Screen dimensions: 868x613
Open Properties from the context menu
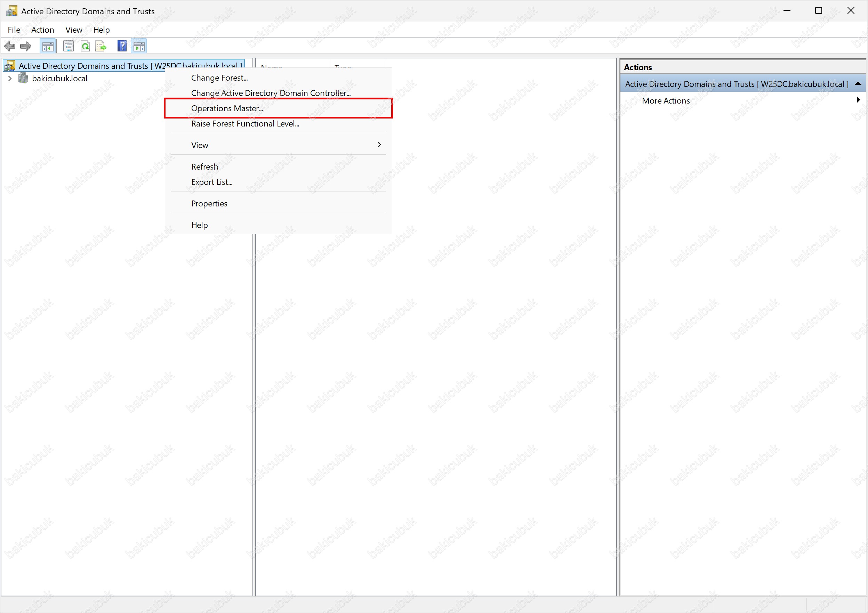tap(278, 204)
